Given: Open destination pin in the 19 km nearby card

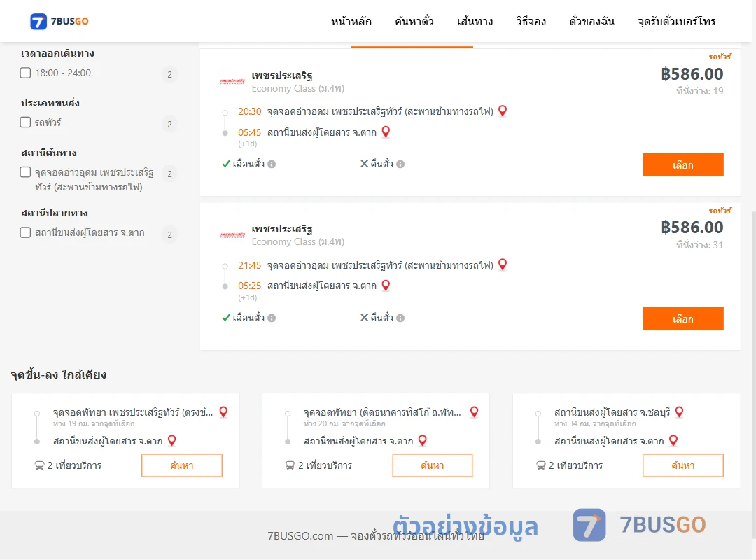Looking at the screenshot, I should [171, 440].
